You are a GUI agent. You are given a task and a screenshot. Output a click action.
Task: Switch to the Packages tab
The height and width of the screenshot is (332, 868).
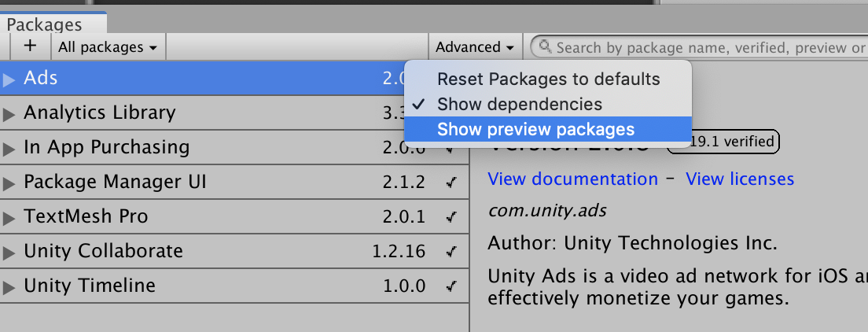44,25
